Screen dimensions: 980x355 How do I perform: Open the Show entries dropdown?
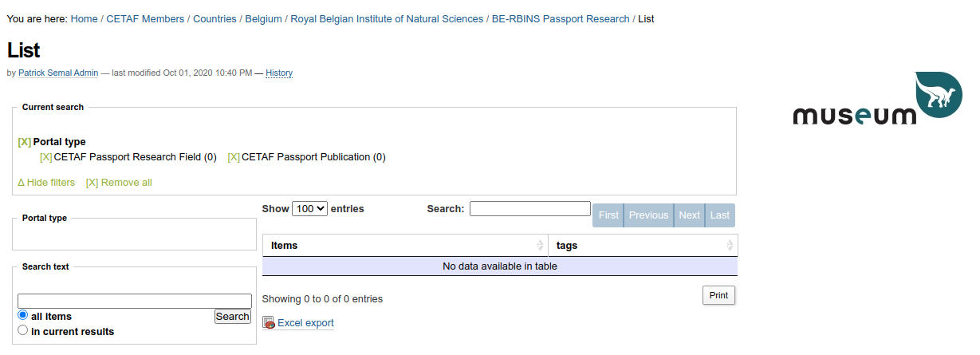click(x=310, y=209)
